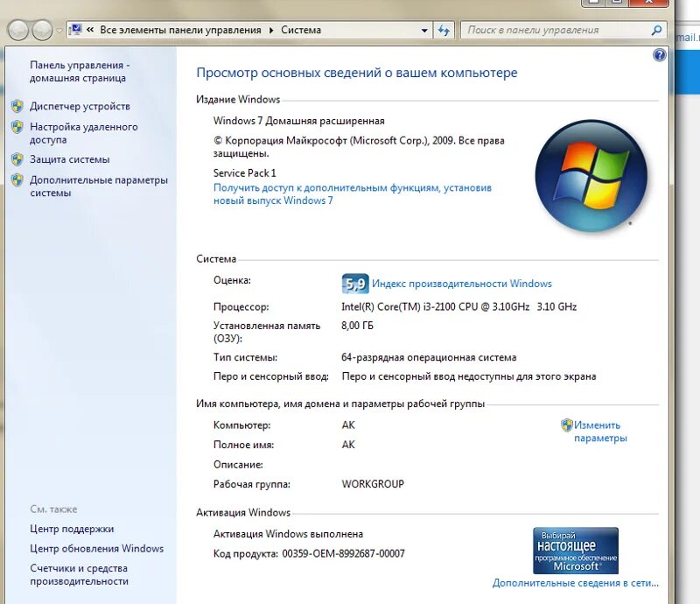Click the Windows logo orb image
The width and height of the screenshot is (700, 604).
pos(591,176)
